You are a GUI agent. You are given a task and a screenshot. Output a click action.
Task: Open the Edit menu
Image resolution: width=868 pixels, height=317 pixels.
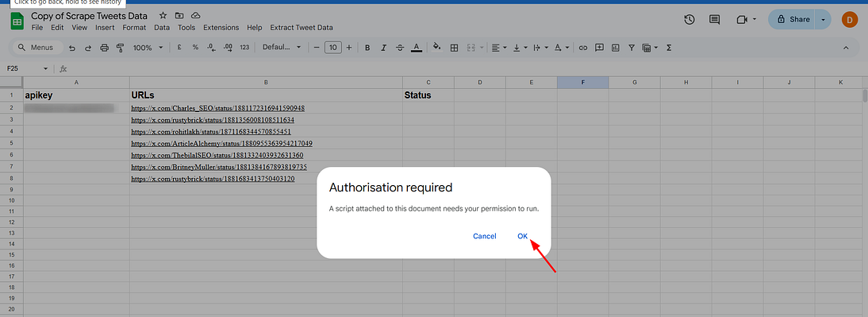tap(57, 28)
